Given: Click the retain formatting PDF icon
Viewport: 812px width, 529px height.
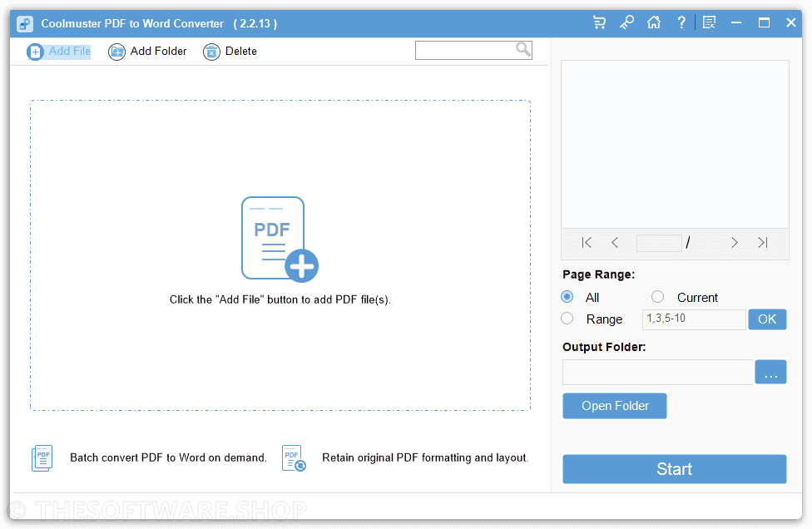Looking at the screenshot, I should point(294,458).
